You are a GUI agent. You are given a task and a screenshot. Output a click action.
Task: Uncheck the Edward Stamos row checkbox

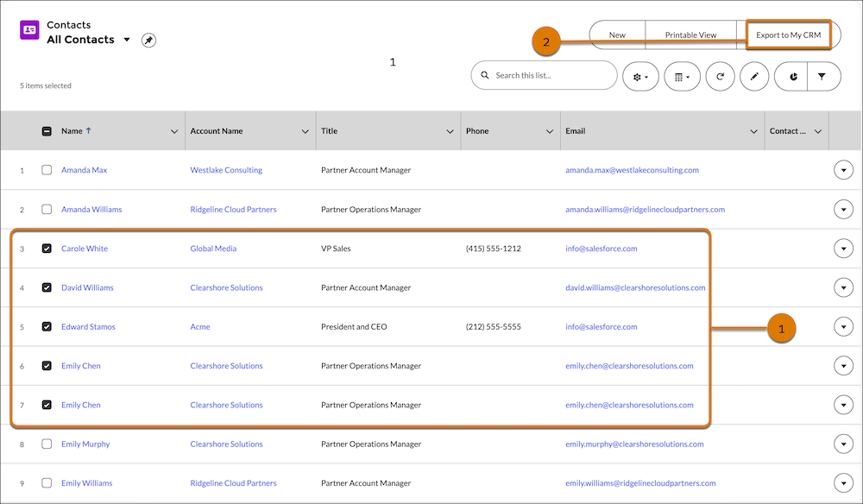click(x=47, y=326)
